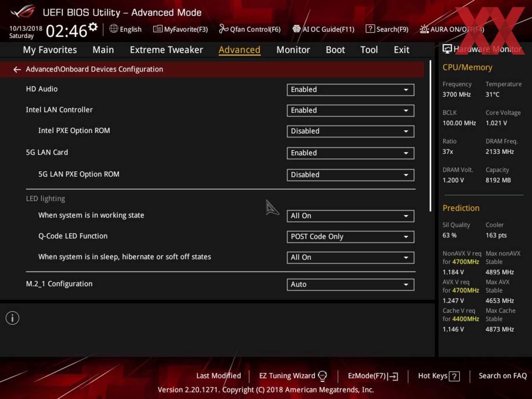Select Q-Code LED Function label
532x399 pixels.
tap(73, 236)
